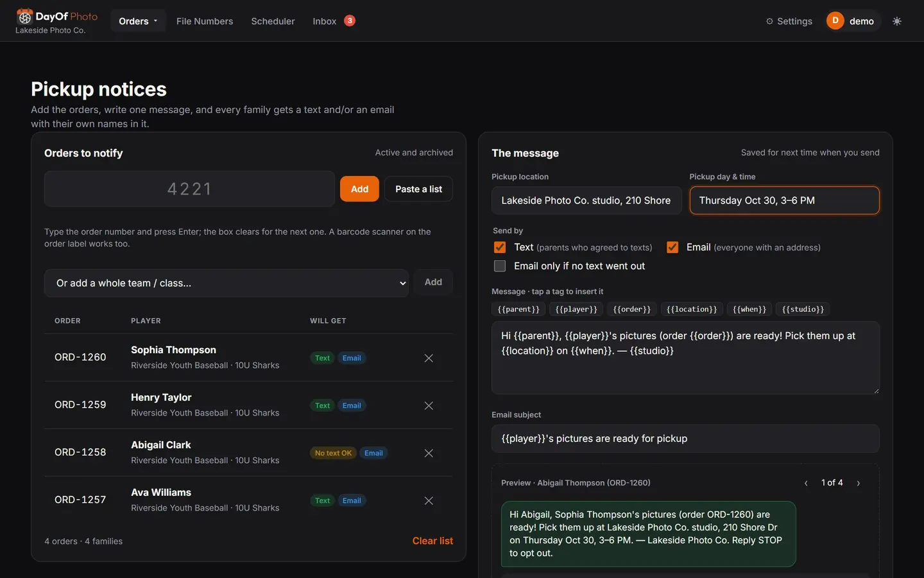
Task: Click the Email badge on the Henry Taylor row
Action: tap(352, 405)
